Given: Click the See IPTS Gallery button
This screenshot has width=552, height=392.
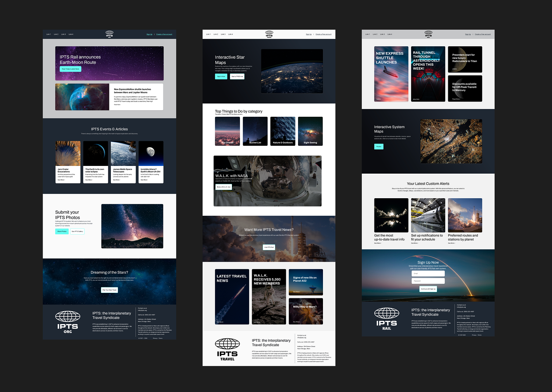Looking at the screenshot, I should pos(77,231).
